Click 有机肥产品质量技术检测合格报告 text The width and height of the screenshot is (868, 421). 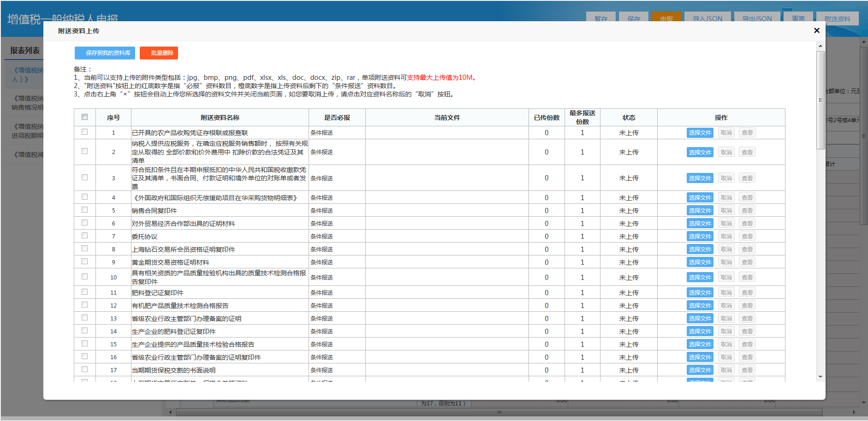[180, 306]
